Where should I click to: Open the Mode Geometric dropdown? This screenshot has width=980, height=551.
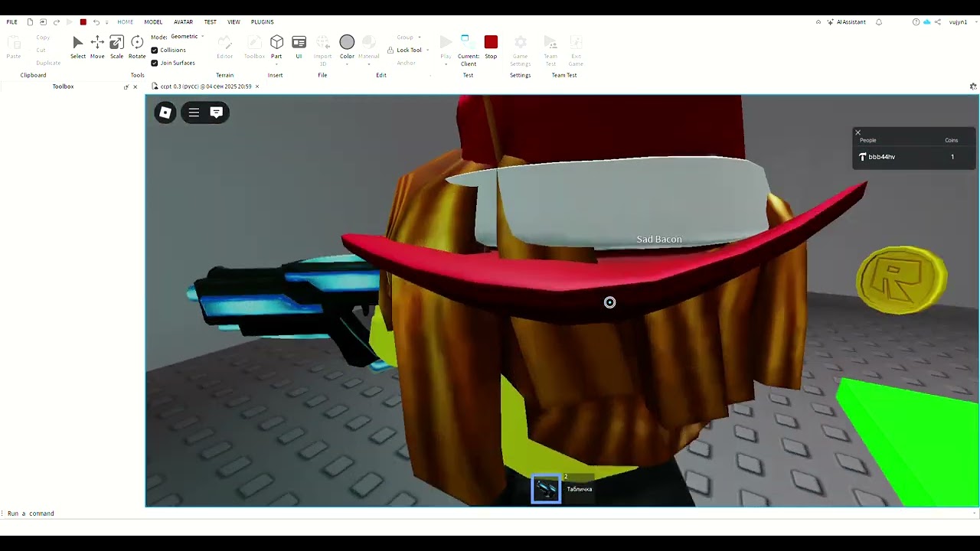coord(187,37)
